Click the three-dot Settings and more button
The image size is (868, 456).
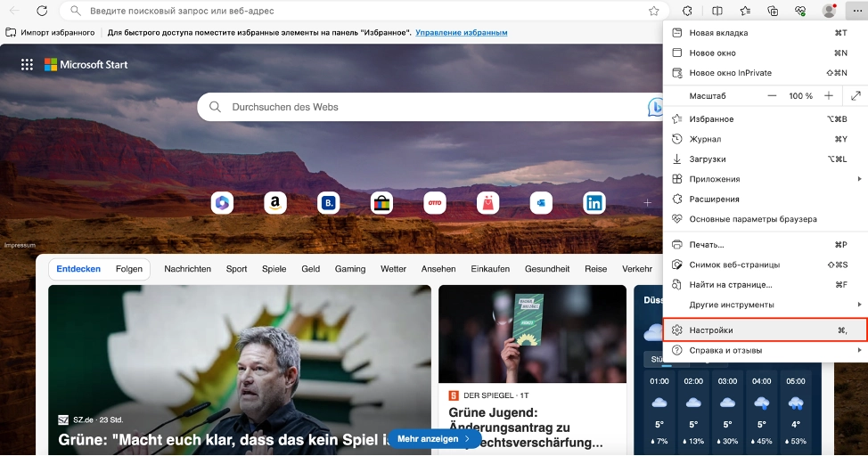point(857,11)
